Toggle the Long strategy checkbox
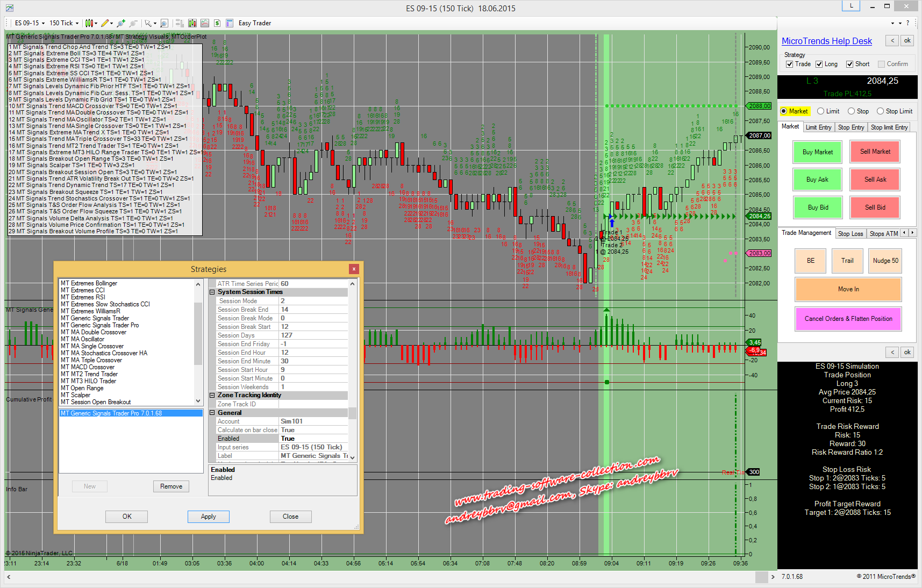Image resolution: width=922 pixels, height=588 pixels. [x=819, y=64]
